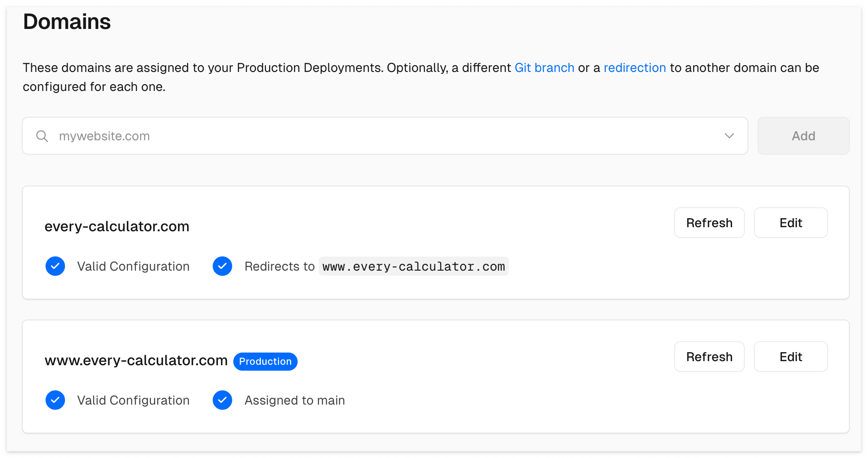Screen dimensions: 868x458
Task: Click the search magnifier icon in domain field
Action: 42,136
